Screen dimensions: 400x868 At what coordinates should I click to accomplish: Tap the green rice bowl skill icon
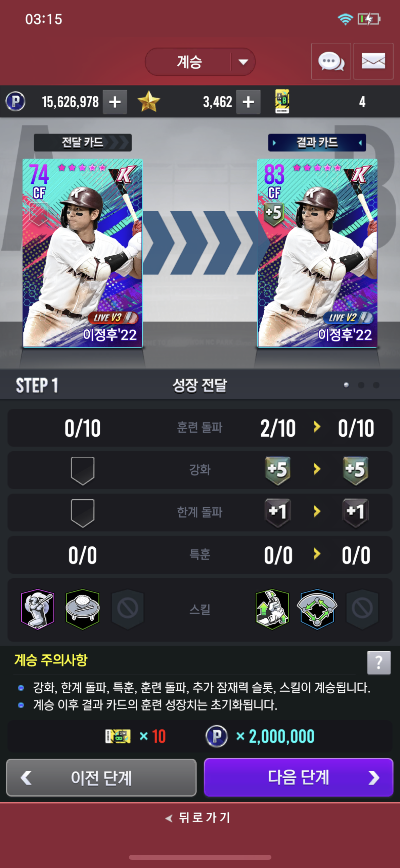click(x=82, y=609)
